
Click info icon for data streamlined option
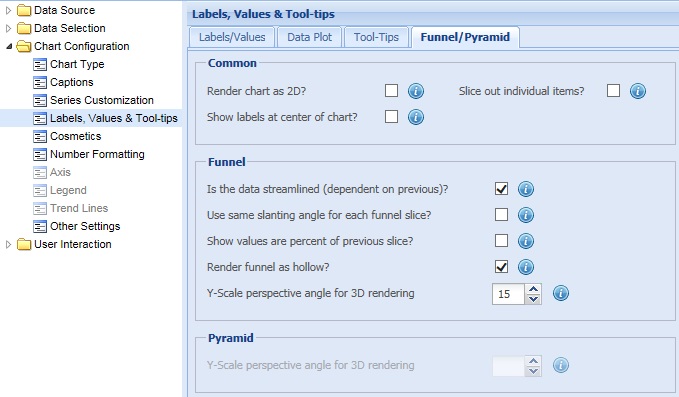coord(526,189)
